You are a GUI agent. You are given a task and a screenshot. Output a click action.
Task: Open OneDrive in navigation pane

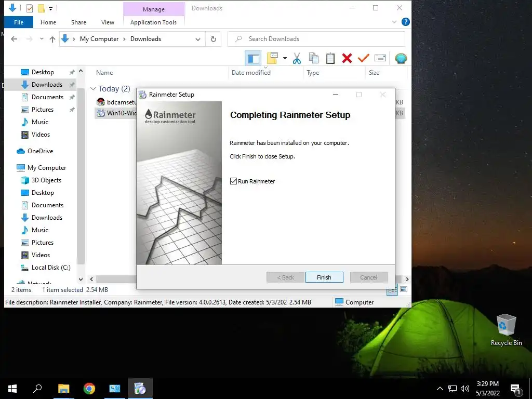tap(40, 151)
